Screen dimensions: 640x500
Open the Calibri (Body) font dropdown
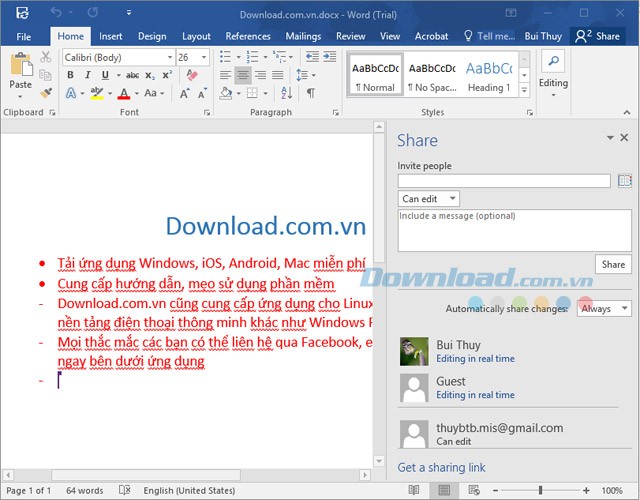pyautogui.click(x=119, y=58)
